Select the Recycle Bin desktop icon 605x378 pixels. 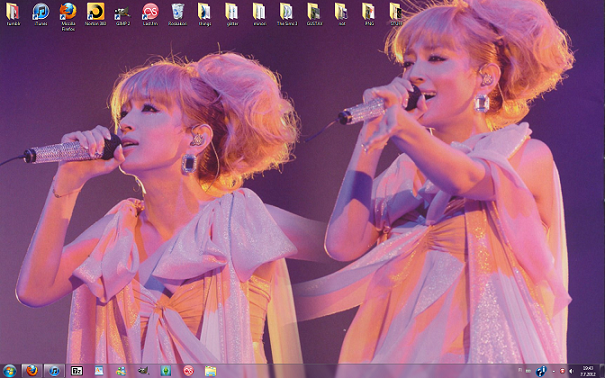click(x=177, y=14)
